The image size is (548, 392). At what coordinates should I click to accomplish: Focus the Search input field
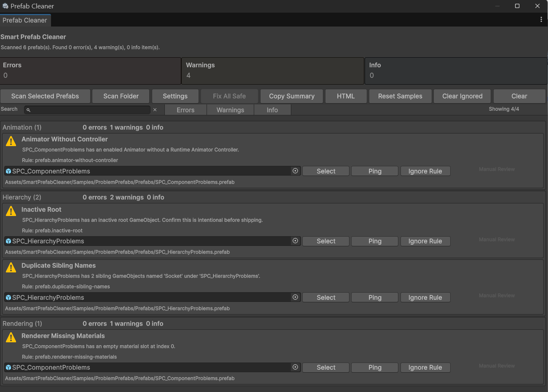click(x=87, y=109)
